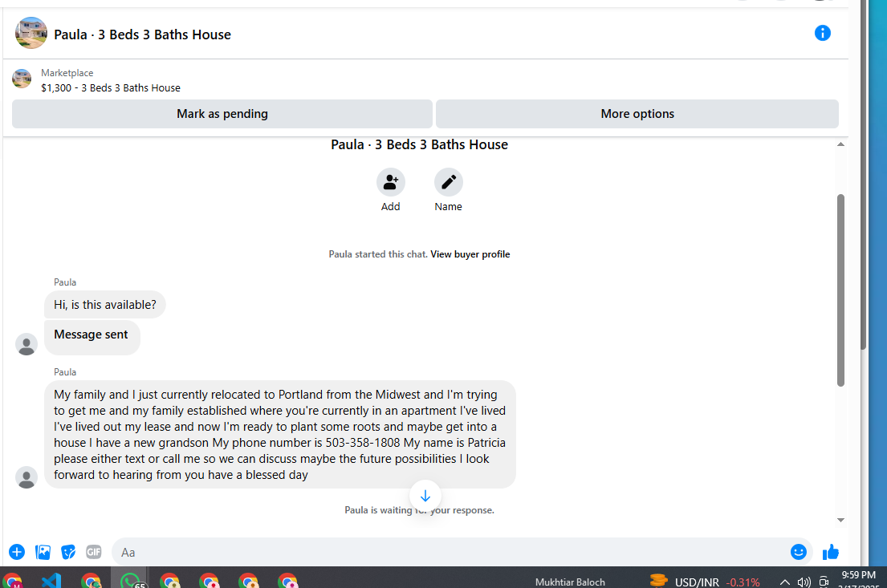This screenshot has height=588, width=887.
Task: Click the avatar next to 'Message sent'
Action: (26, 344)
